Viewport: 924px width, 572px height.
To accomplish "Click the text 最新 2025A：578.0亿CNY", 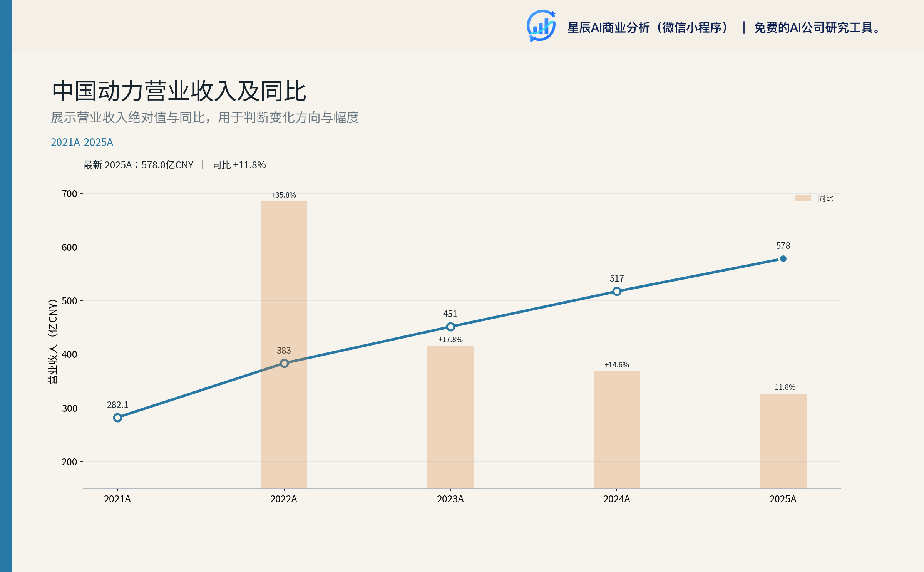I will click(138, 165).
